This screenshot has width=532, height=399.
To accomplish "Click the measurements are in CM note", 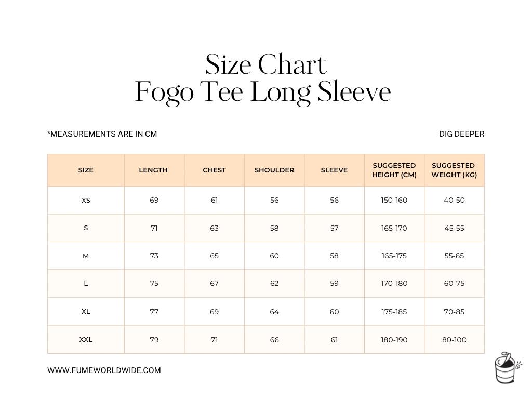I will [102, 134].
